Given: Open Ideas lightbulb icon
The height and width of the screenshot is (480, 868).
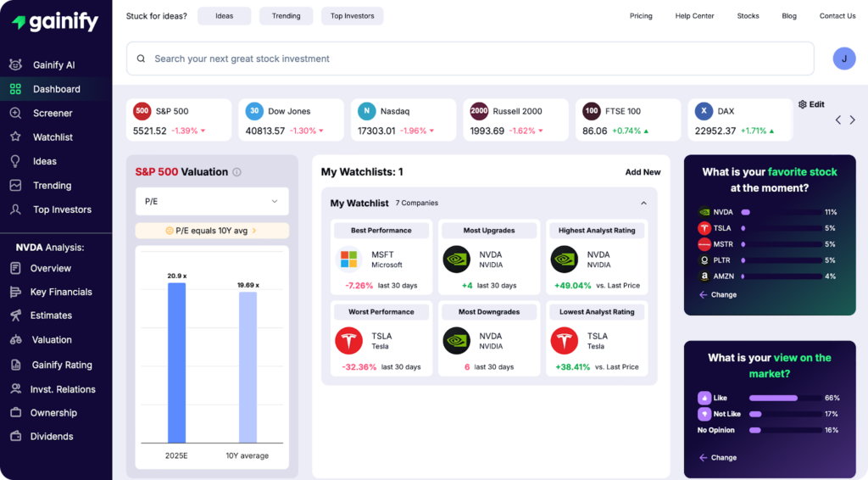Looking at the screenshot, I should pyautogui.click(x=15, y=161).
